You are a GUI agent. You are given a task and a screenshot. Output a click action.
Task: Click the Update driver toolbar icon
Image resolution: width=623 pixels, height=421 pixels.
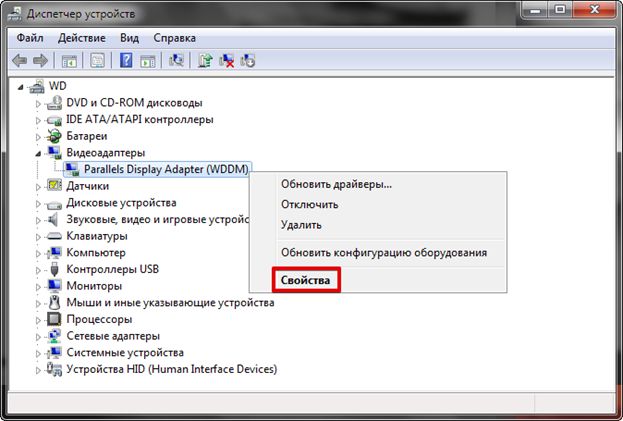[205, 60]
